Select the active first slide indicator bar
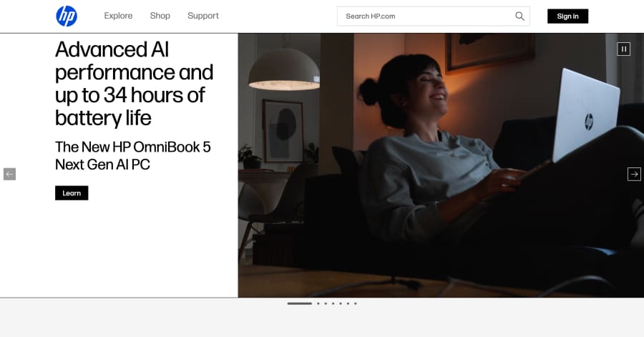 point(299,303)
